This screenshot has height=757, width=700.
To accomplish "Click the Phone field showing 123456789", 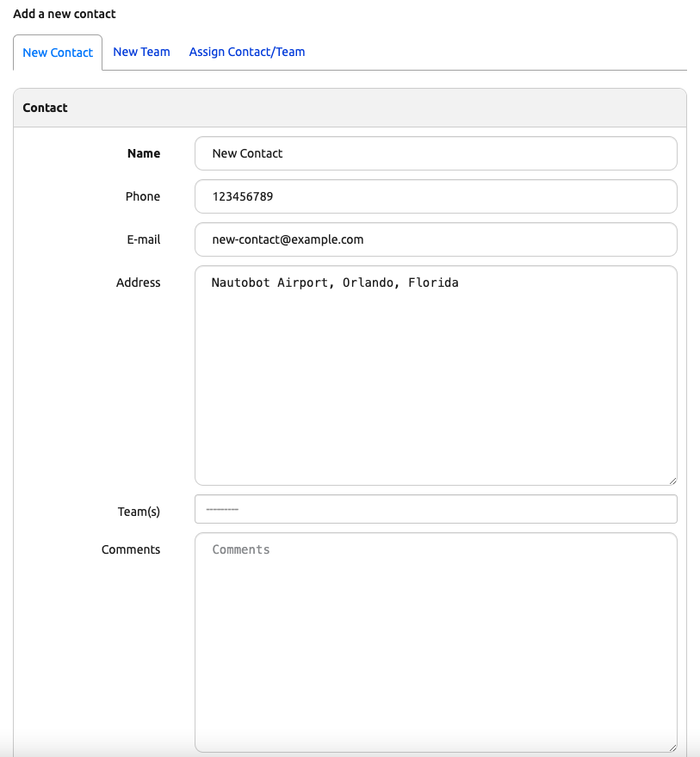I will (436, 196).
